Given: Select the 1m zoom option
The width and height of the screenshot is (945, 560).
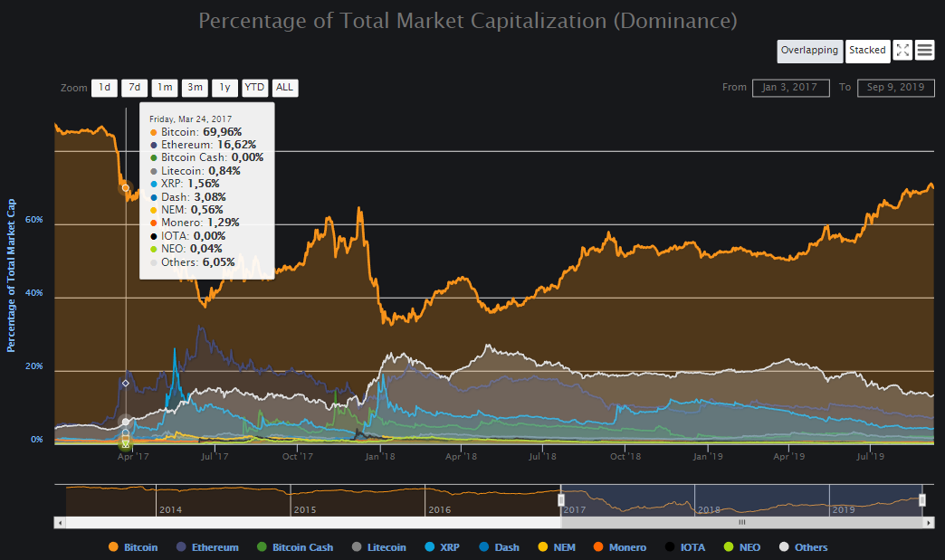Looking at the screenshot, I should click(x=164, y=88).
